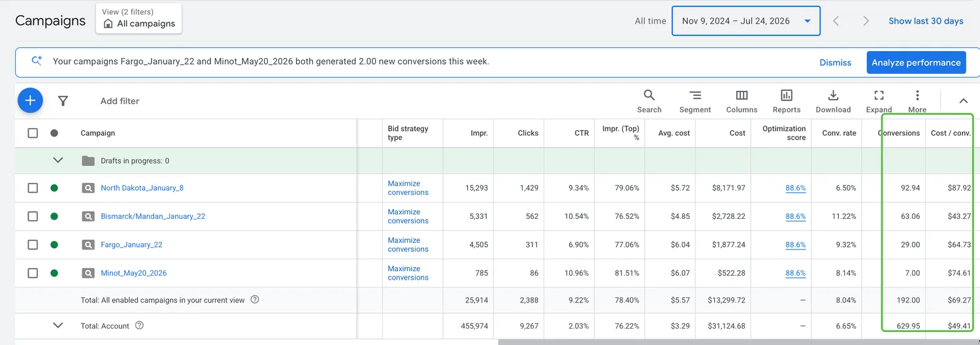Click the status dot for Bismarck/Mandan_January_22

tap(54, 216)
